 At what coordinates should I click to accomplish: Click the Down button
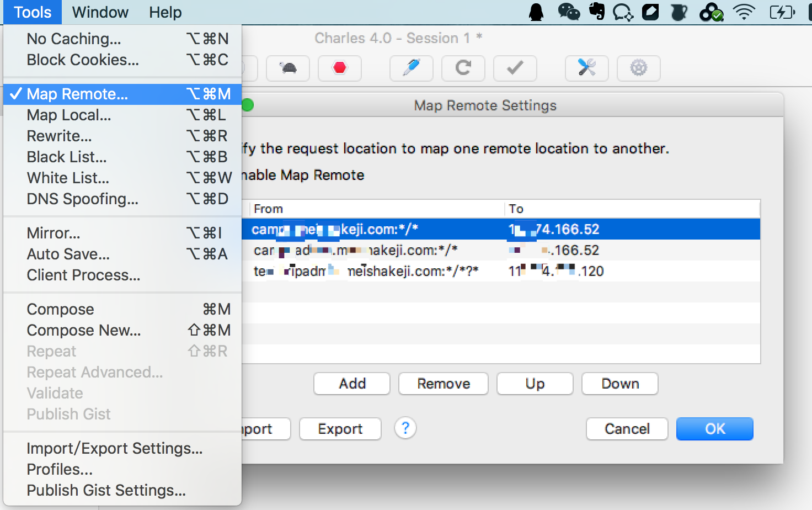620,384
